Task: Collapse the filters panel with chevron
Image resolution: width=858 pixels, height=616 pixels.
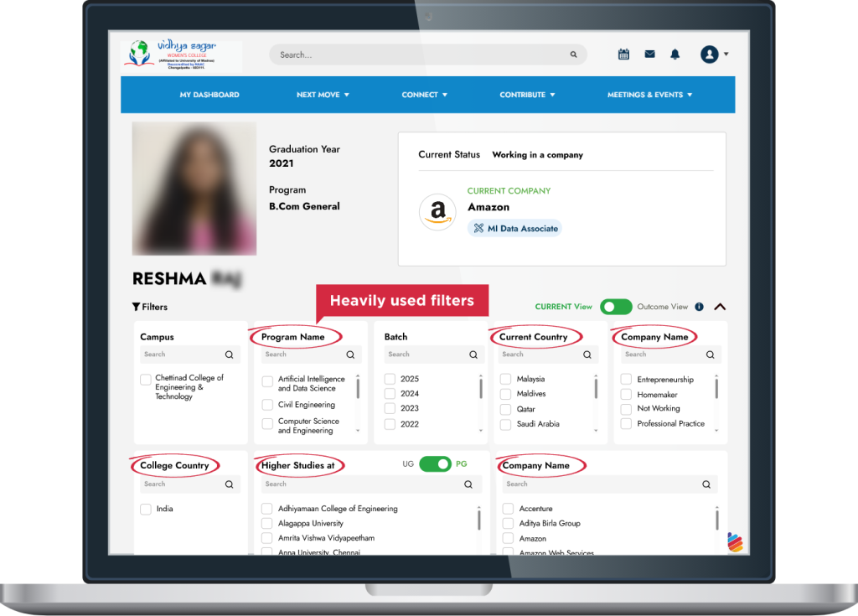Action: click(720, 307)
